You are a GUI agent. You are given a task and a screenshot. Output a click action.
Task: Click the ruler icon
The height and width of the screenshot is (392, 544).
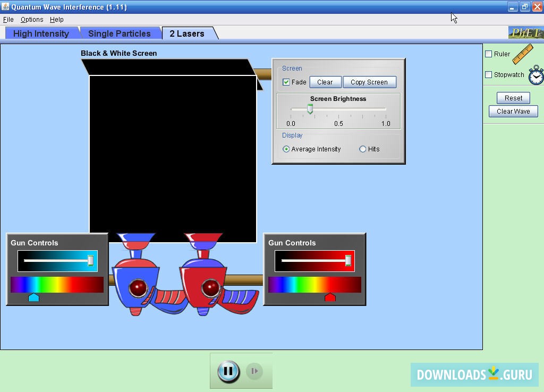(523, 54)
